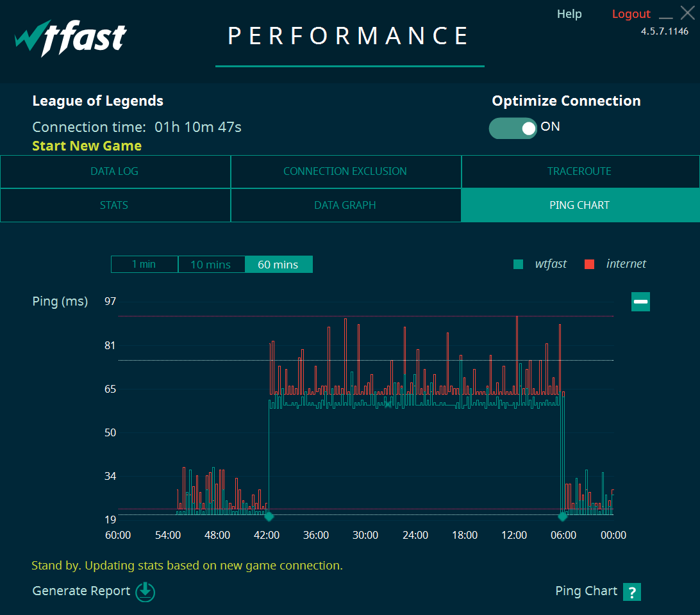The width and height of the screenshot is (700, 615).
Task: Click the diamond marker near 42:00
Action: [x=269, y=517]
